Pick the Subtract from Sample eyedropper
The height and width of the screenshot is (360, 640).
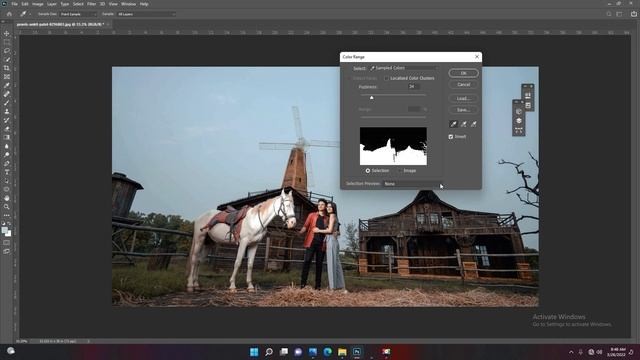(473, 124)
